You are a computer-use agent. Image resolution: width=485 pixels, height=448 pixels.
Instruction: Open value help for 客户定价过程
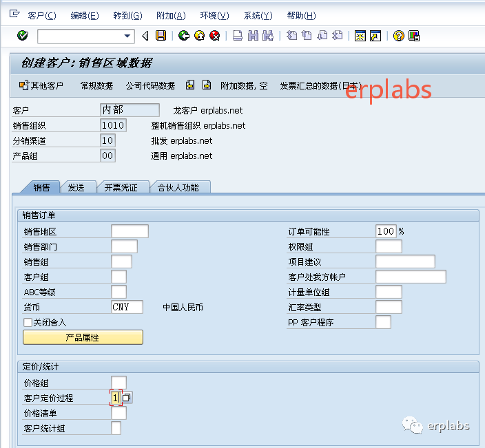coord(127,398)
